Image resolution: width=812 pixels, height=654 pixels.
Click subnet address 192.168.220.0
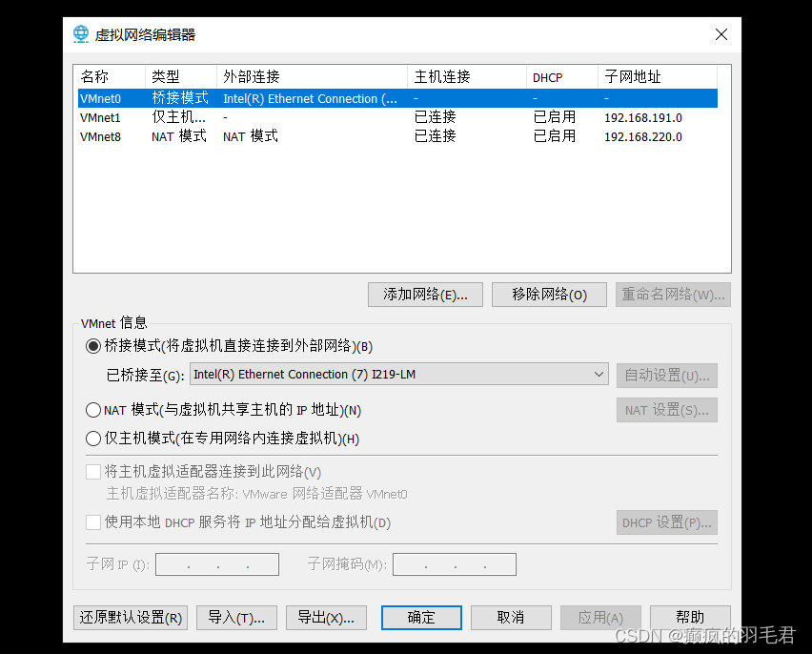(x=643, y=137)
